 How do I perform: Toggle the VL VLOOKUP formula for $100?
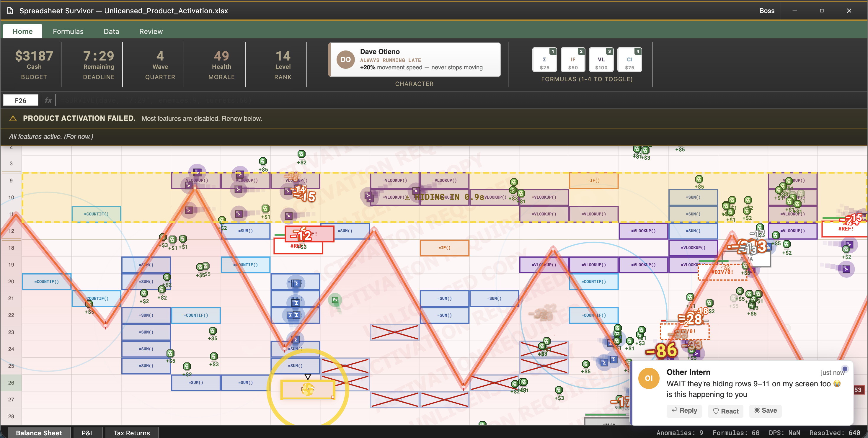pyautogui.click(x=601, y=60)
